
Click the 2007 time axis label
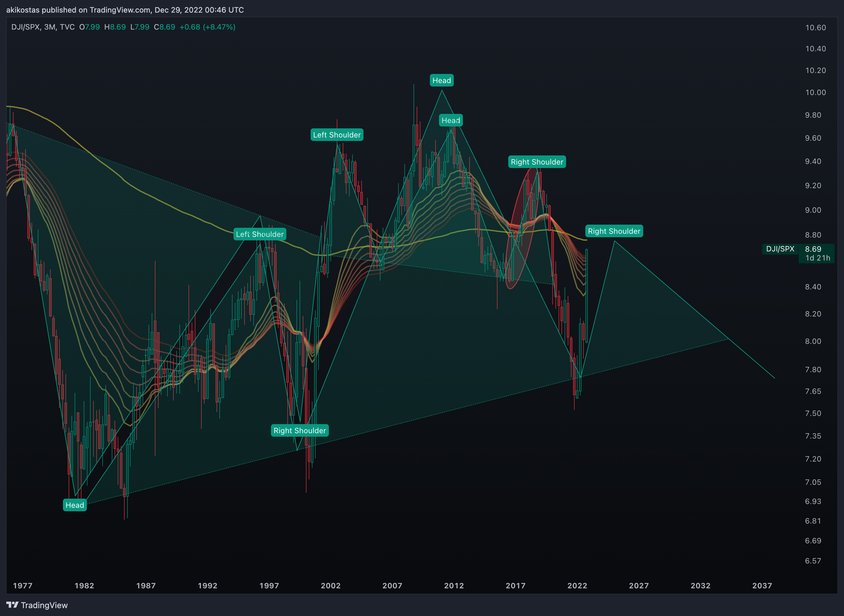[x=392, y=586]
